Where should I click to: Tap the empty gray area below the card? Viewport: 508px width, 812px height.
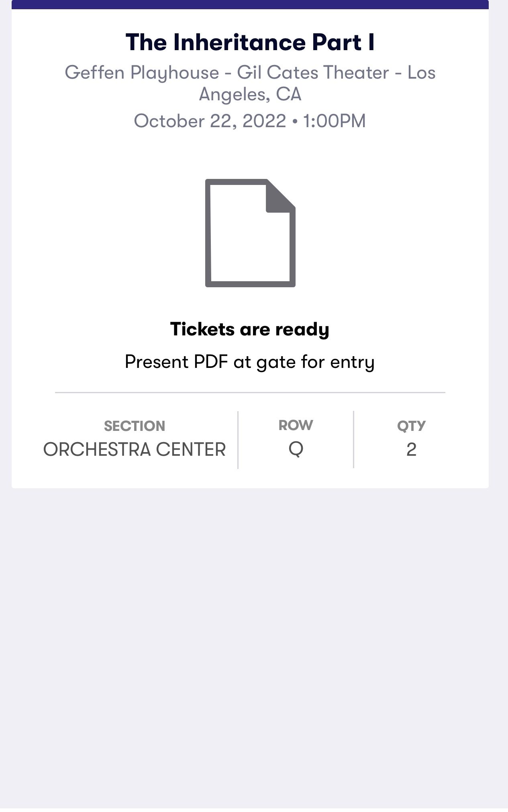pyautogui.click(x=250, y=642)
